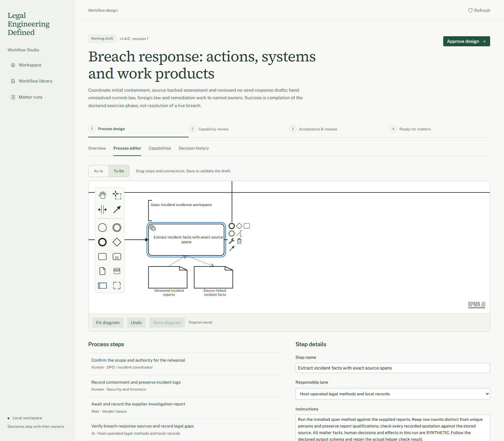The image size is (504, 441).
Task: Create a data store reference from palette
Action: (x=117, y=271)
